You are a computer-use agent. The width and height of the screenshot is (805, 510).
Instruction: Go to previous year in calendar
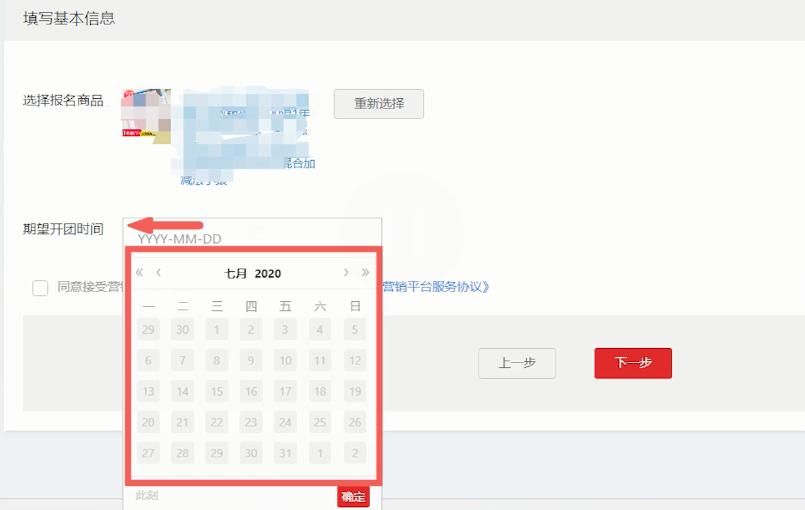point(140,273)
